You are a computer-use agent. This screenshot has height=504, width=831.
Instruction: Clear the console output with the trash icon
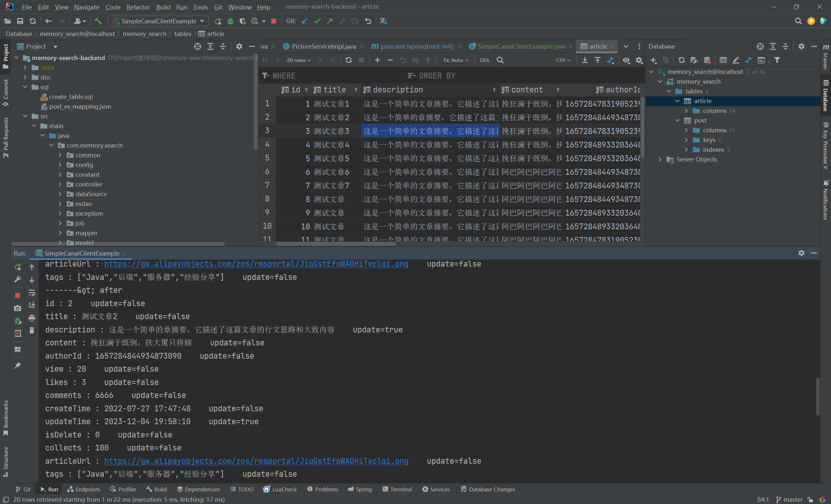point(32,330)
